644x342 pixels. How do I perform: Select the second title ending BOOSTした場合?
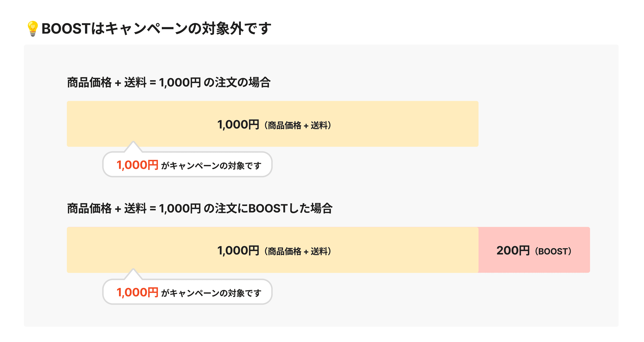[200, 208]
